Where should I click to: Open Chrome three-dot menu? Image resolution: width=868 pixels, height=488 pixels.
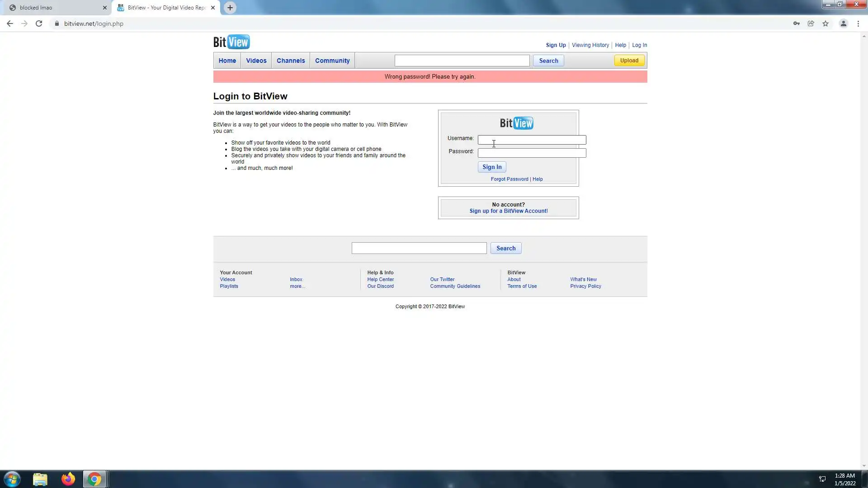click(858, 23)
